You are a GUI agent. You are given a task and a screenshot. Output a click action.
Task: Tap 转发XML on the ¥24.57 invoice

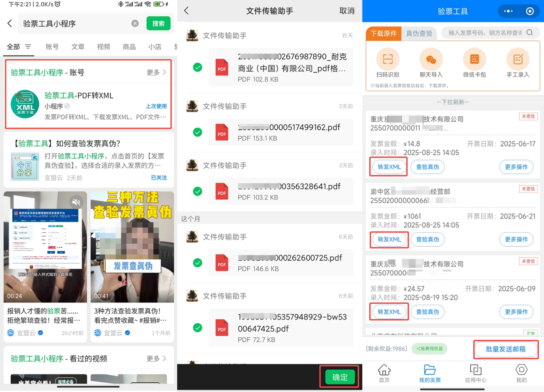point(389,312)
